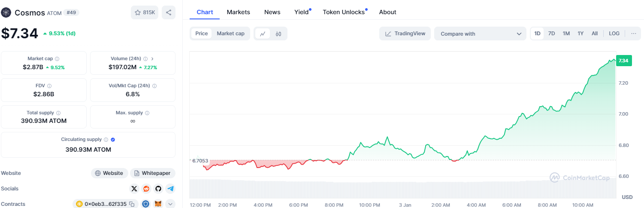Click the USD currency label on chart
The height and width of the screenshot is (208, 644).
(x=627, y=197)
